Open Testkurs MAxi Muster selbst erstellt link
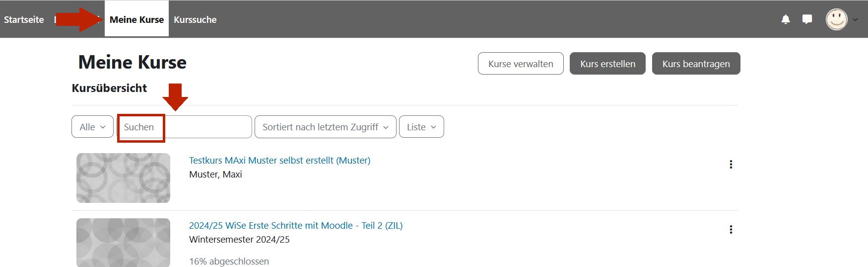The width and height of the screenshot is (868, 267). [279, 161]
